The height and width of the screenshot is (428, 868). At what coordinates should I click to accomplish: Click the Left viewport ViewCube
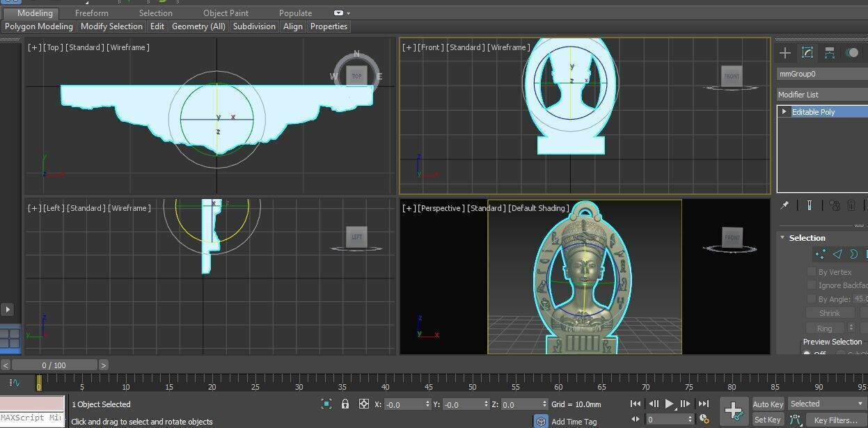coord(356,237)
